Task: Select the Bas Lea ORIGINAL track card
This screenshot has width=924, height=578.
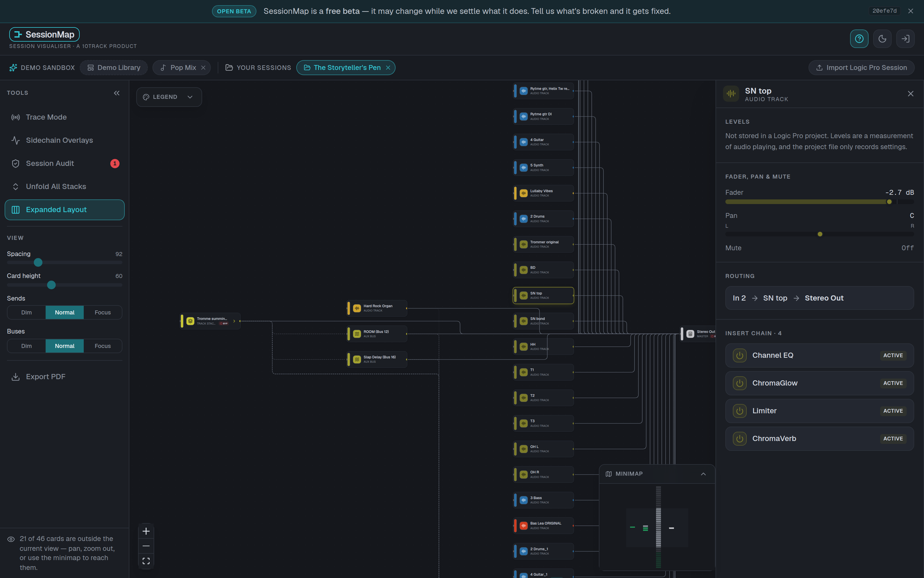Action: pos(543,526)
